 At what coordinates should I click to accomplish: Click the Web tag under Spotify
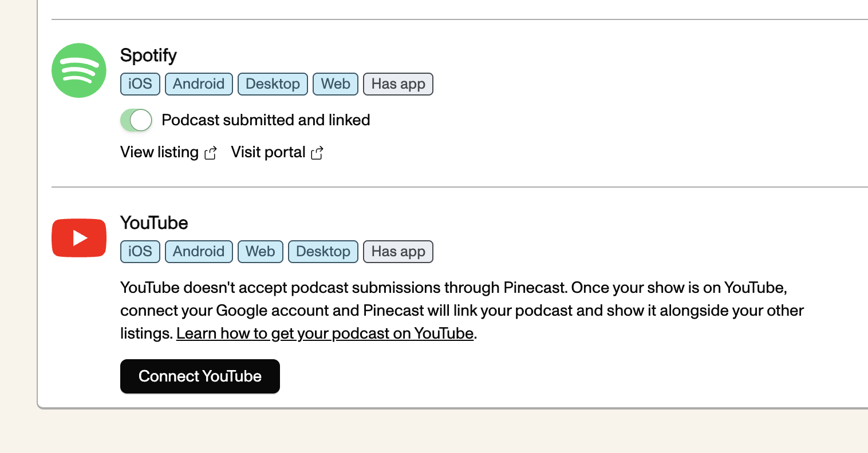336,84
